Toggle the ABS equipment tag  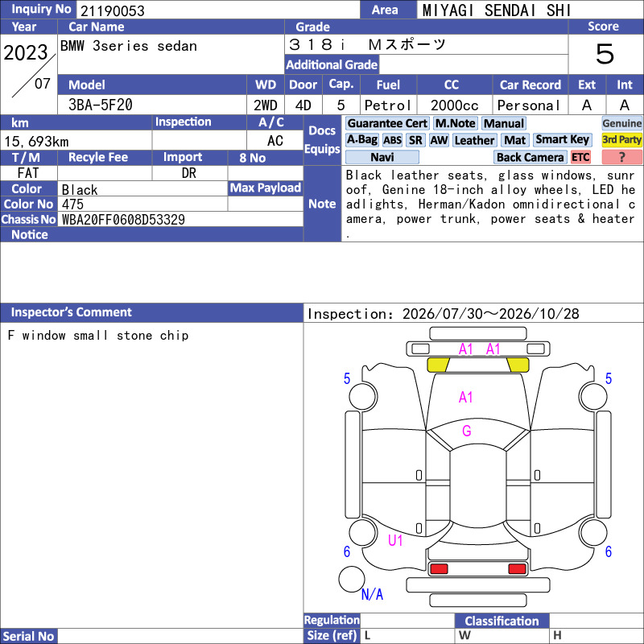coord(392,140)
